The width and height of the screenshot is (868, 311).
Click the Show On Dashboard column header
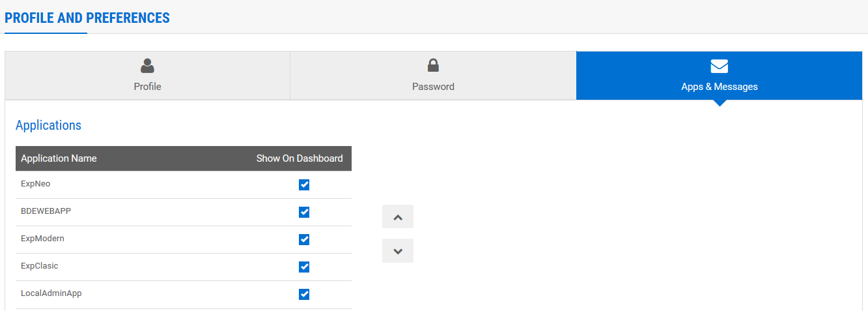pyautogui.click(x=300, y=158)
